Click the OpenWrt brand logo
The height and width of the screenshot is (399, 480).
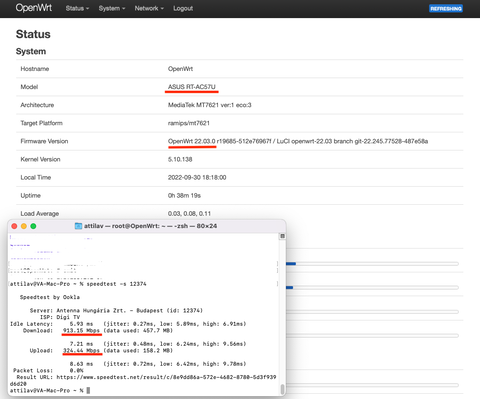point(34,8)
